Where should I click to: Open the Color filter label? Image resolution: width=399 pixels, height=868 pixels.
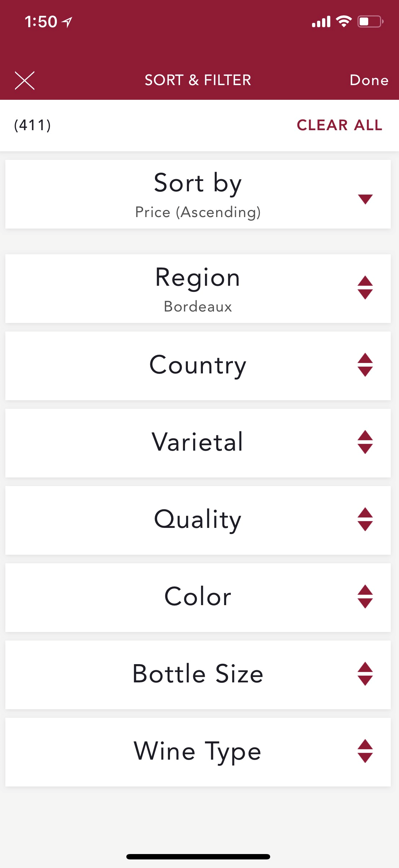point(198,597)
